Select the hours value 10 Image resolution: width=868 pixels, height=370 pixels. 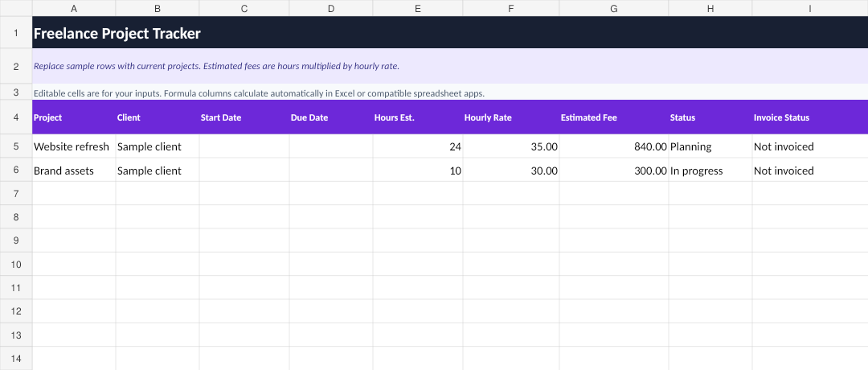tap(418, 170)
